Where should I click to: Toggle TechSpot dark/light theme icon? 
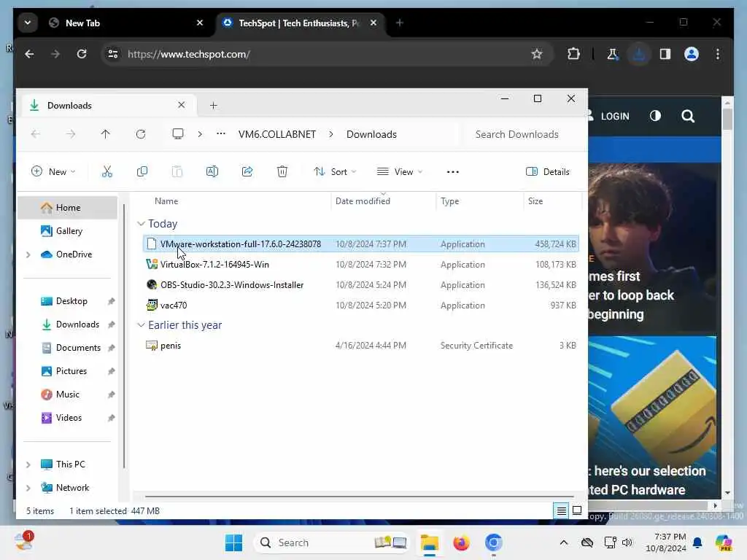click(655, 116)
